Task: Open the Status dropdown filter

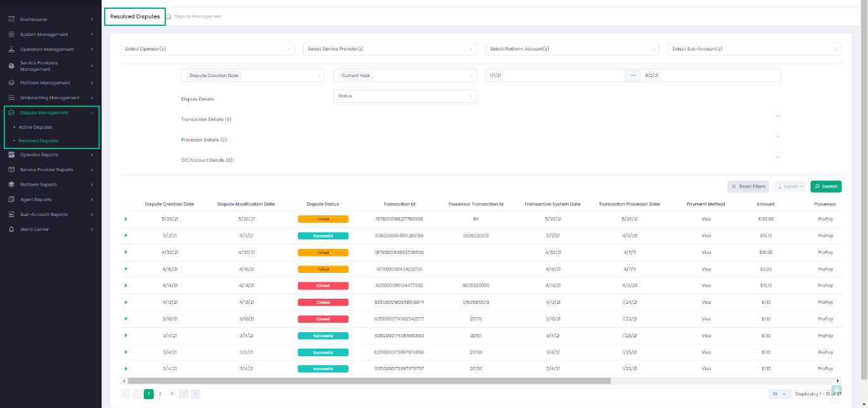Action: coord(404,96)
